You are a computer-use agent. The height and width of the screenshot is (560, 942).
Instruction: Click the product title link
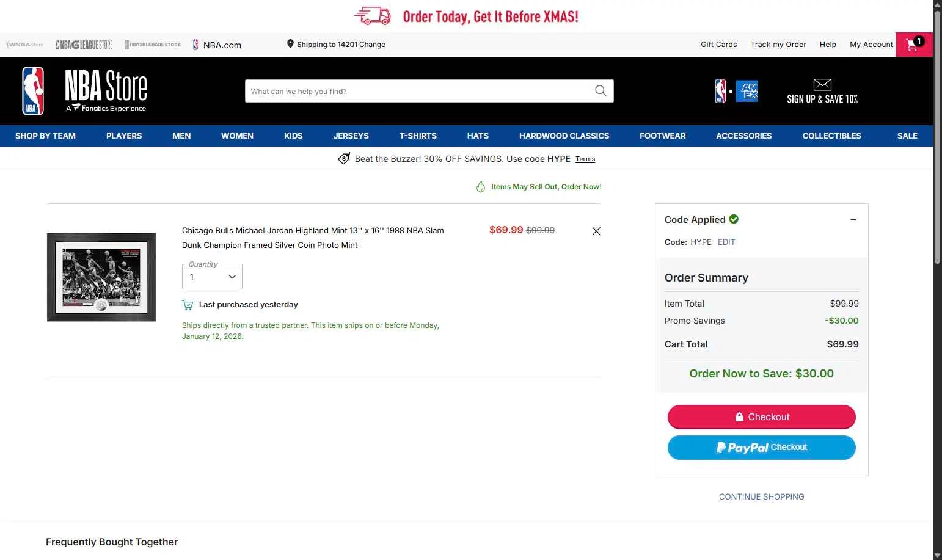(313, 238)
